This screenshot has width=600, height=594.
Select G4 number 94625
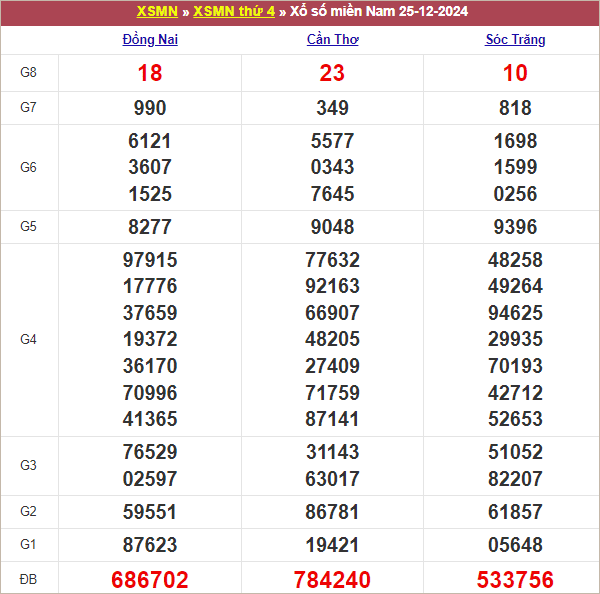point(515,313)
